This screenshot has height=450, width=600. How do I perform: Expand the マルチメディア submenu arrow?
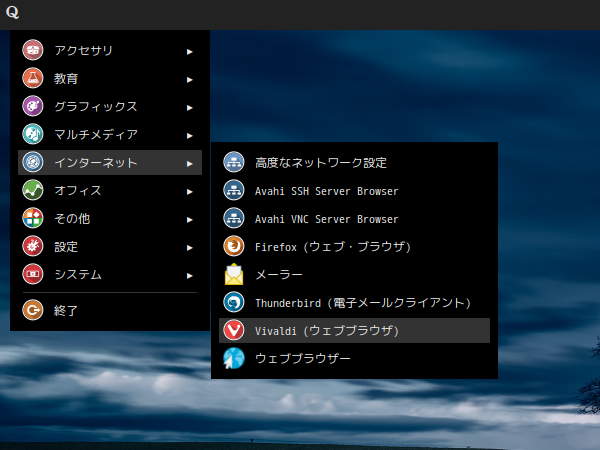(x=189, y=135)
